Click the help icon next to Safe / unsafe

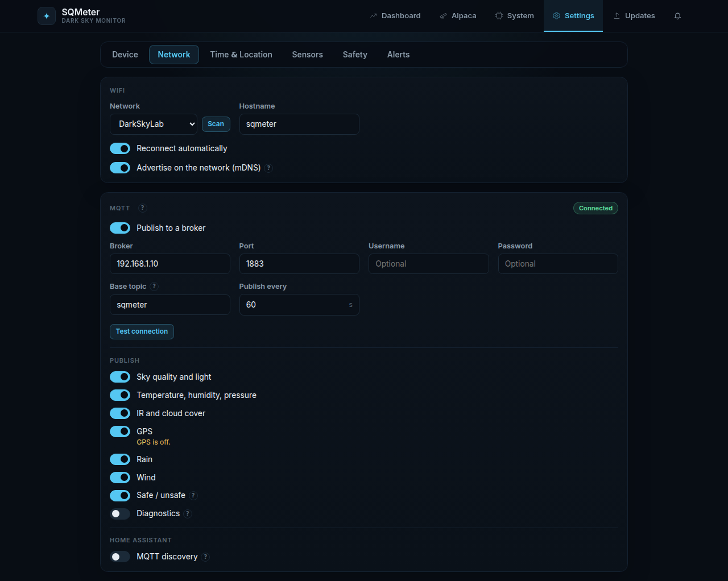click(x=193, y=496)
